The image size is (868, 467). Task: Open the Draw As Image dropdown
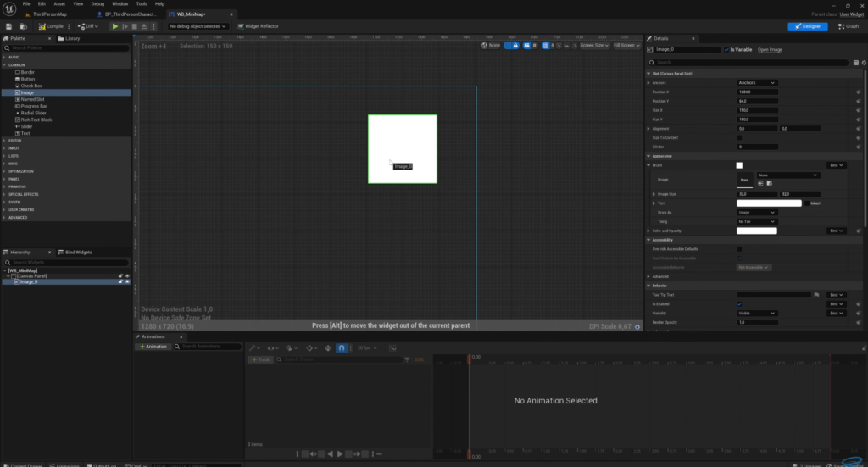point(757,213)
